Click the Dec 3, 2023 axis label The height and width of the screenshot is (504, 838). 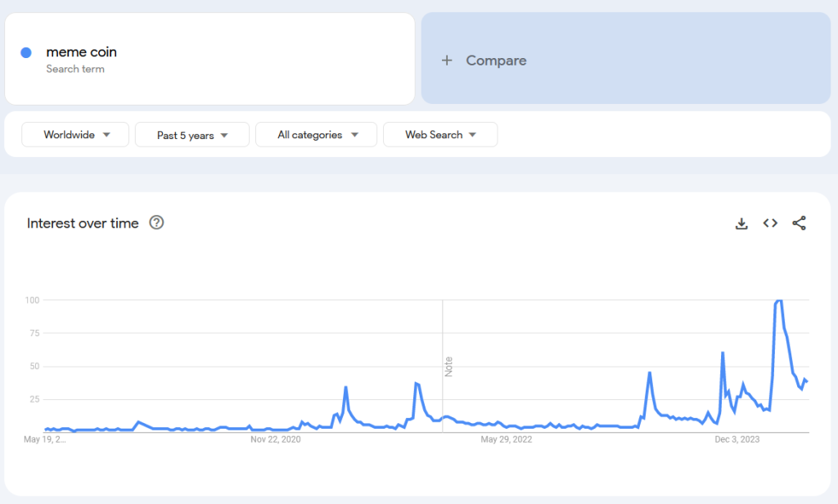(x=737, y=440)
